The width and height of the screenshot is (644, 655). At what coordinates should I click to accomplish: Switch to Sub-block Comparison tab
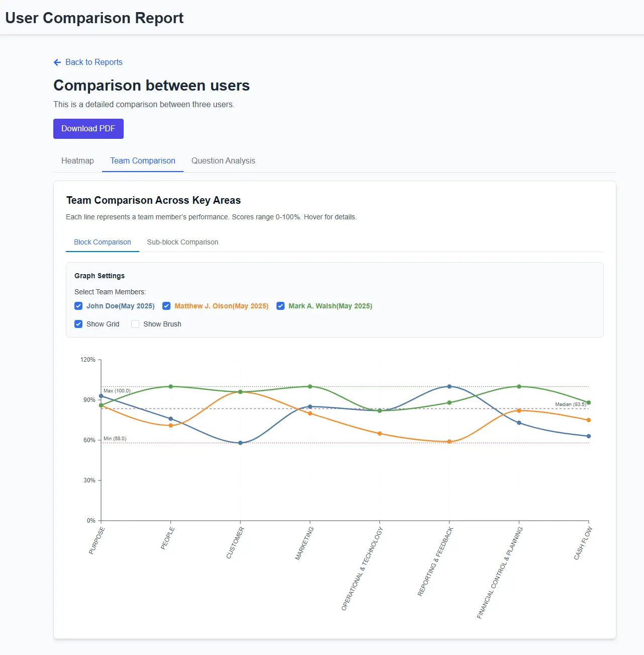tap(182, 242)
